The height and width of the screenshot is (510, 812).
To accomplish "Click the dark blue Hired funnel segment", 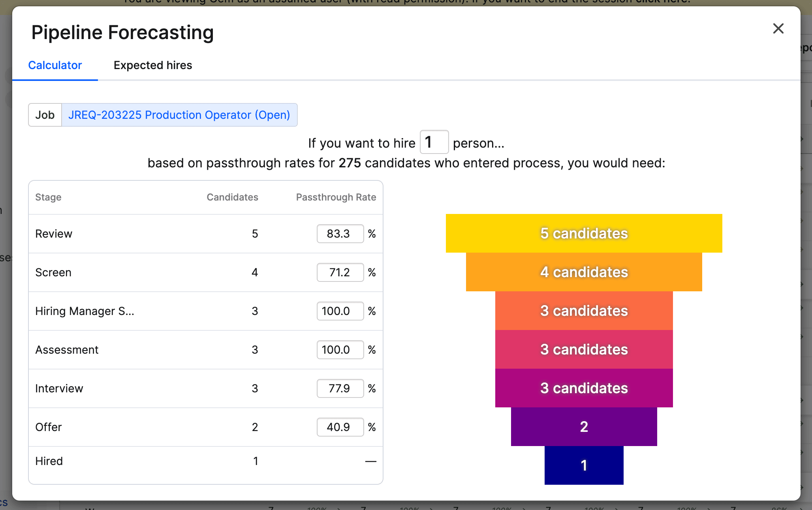I will 584,465.
